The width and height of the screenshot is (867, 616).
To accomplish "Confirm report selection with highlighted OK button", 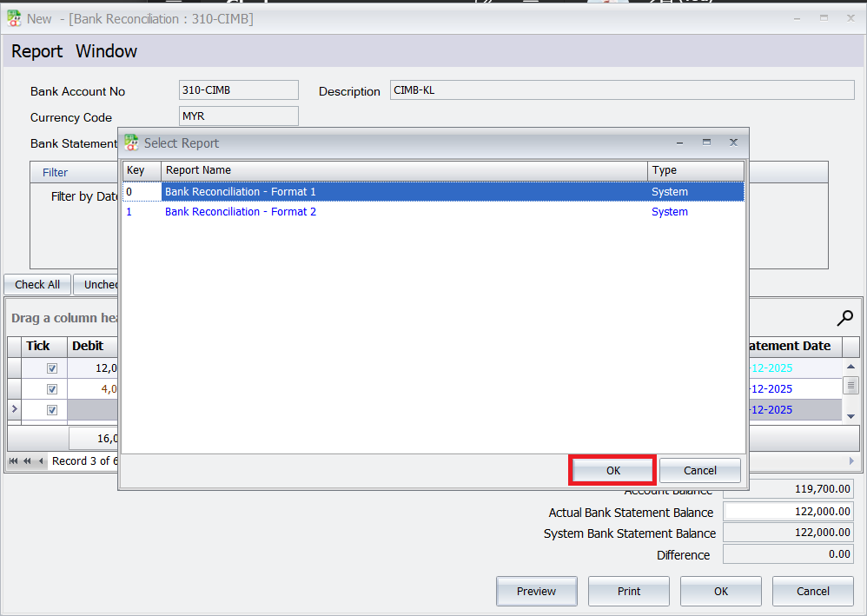I will point(612,470).
